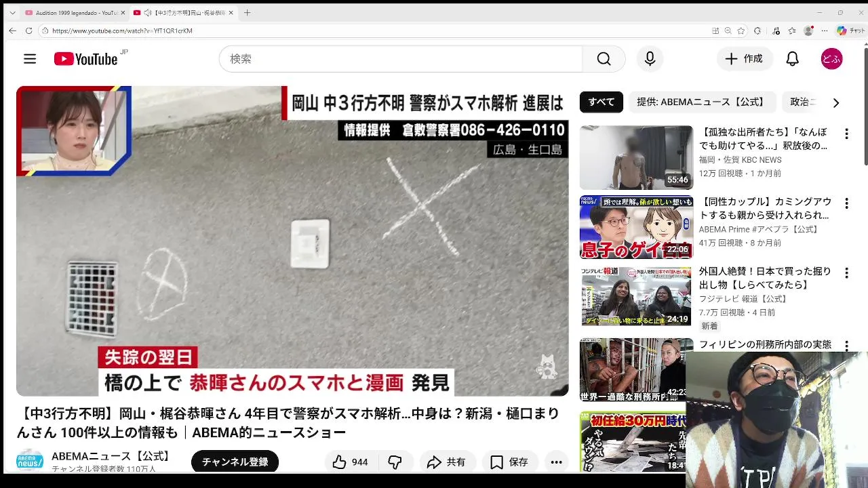
Task: Visit ABEMA Prime #アベプラ channel name
Action: 759,230
